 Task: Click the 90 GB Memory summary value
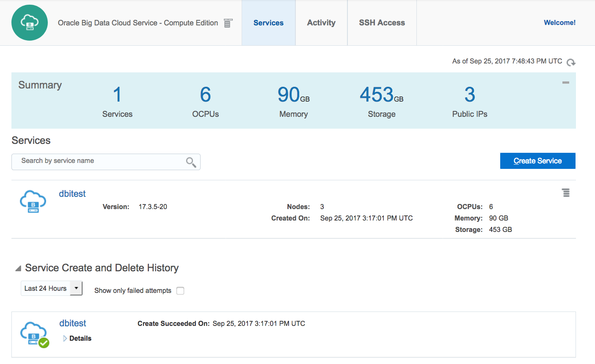pos(293,94)
